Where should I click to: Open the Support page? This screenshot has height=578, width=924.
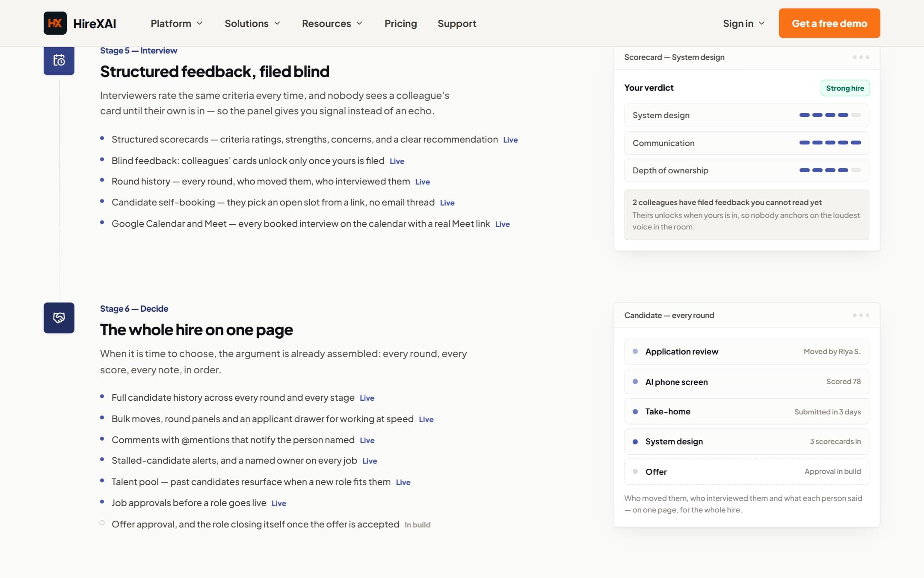pyautogui.click(x=457, y=23)
